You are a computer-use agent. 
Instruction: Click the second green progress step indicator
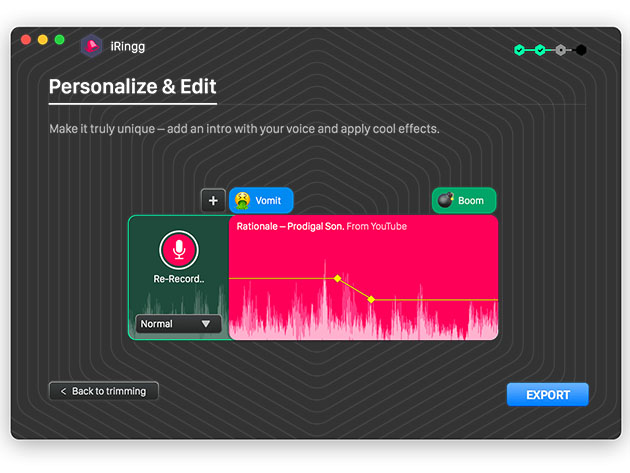(540, 50)
